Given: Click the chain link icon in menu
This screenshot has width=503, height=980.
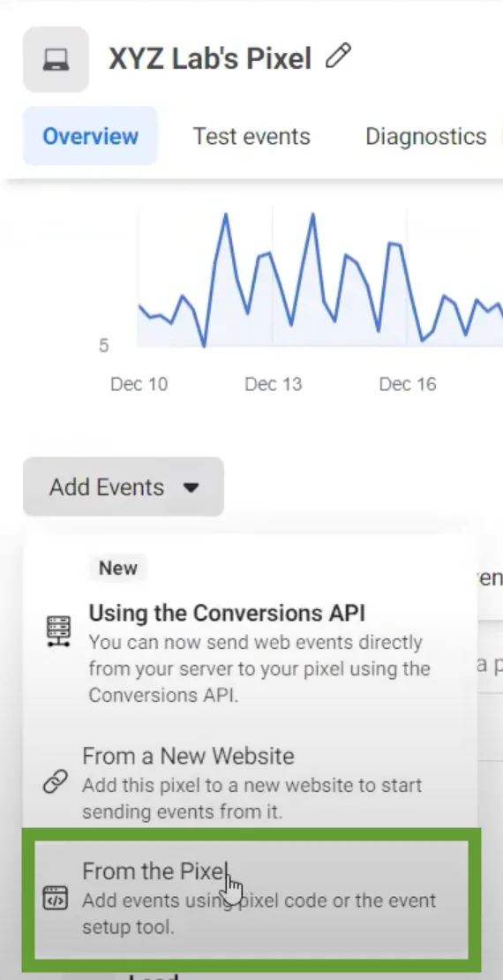Looking at the screenshot, I should click(x=55, y=782).
